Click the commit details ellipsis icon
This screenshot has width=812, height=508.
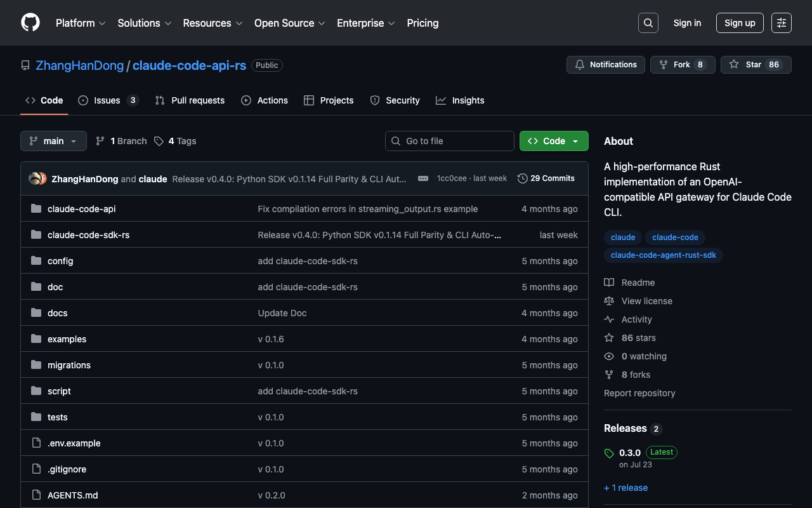tap(423, 178)
